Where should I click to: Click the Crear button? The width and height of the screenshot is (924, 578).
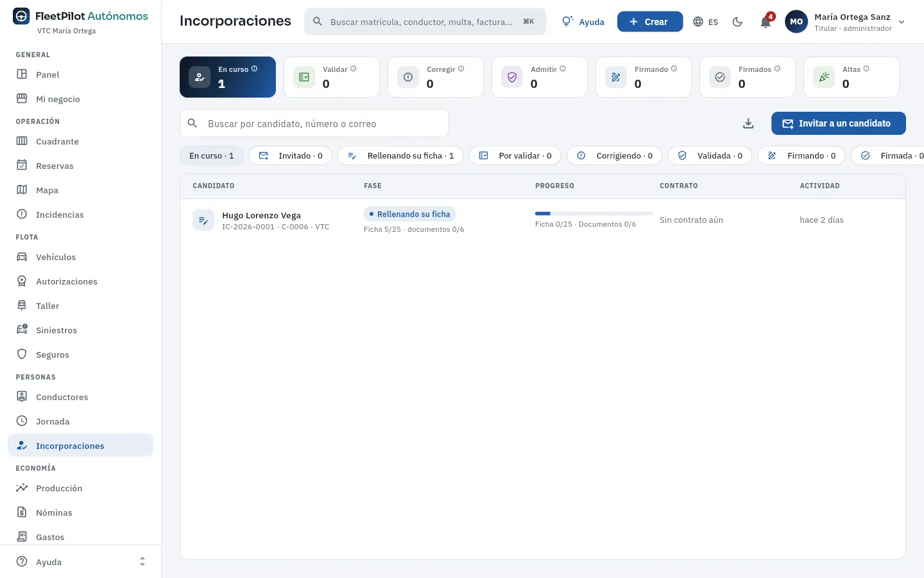(650, 22)
